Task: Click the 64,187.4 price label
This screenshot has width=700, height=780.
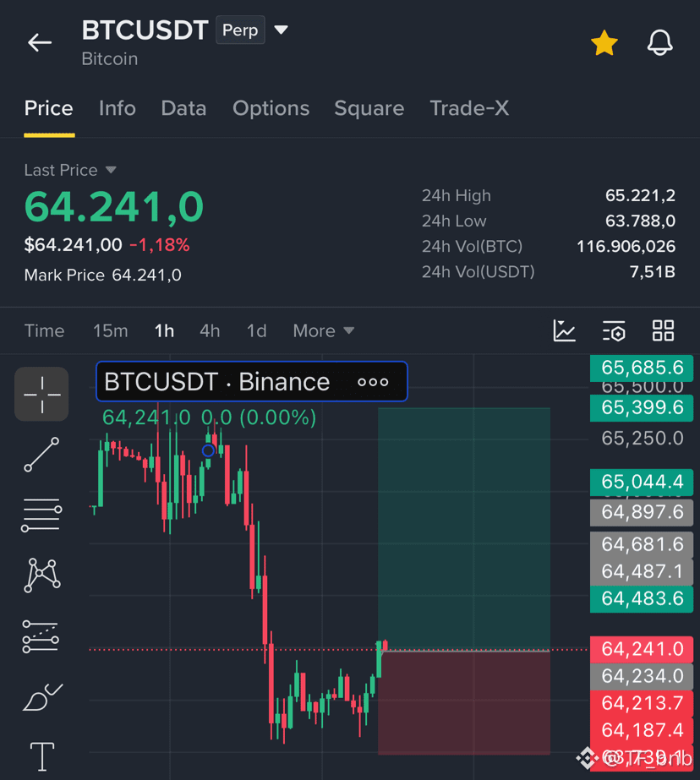Action: (642, 731)
